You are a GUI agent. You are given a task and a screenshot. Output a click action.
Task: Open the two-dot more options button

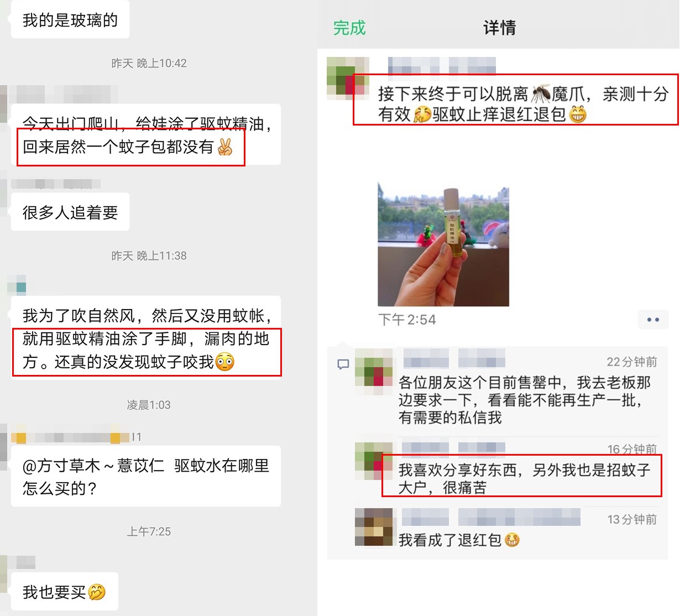pos(653,320)
